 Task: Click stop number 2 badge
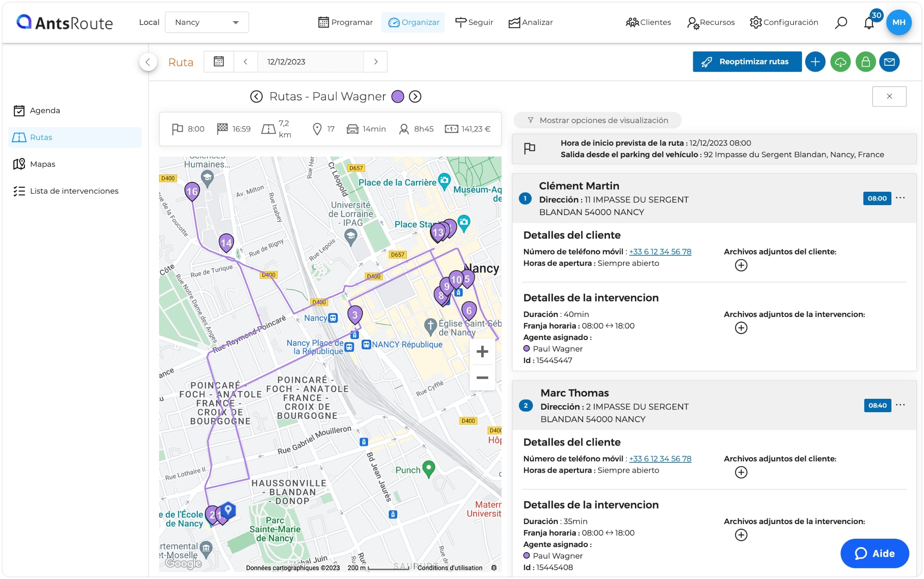coord(526,405)
